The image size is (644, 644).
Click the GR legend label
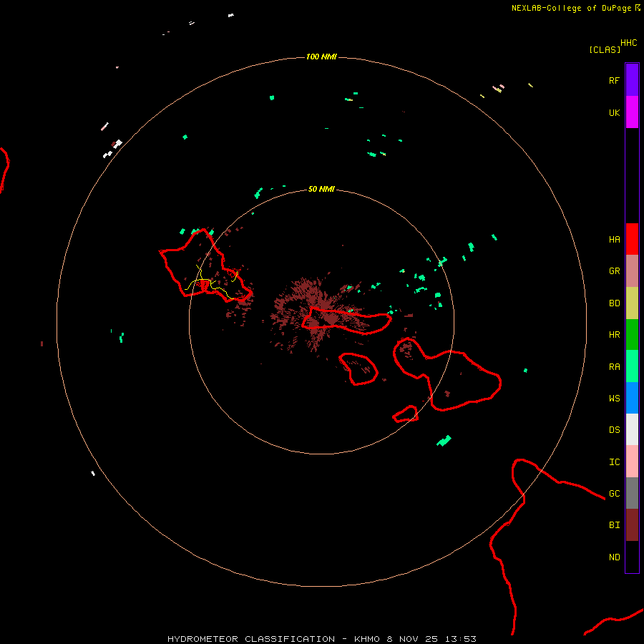click(614, 271)
